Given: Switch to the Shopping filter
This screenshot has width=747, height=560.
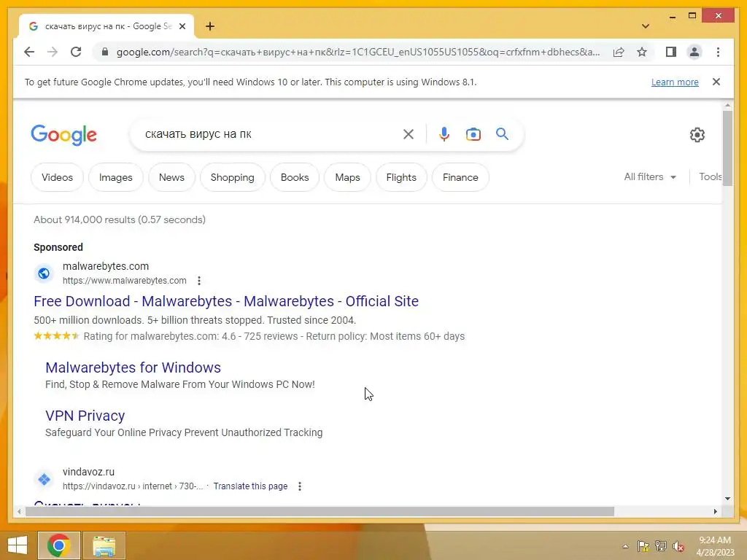Looking at the screenshot, I should [233, 177].
